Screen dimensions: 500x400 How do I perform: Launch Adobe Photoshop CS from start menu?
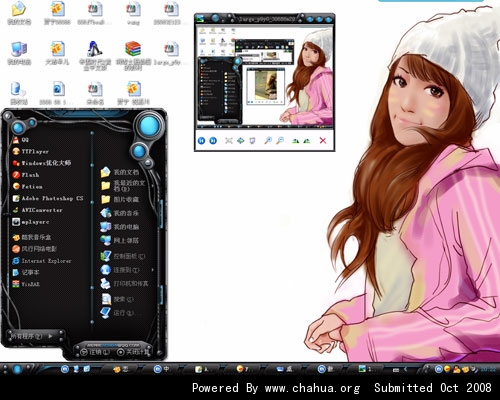[x=48, y=198]
